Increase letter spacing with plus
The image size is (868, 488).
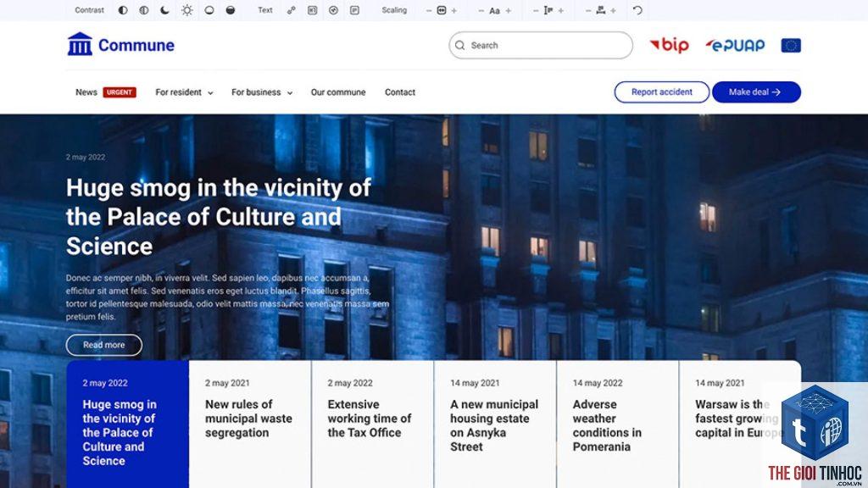[614, 10]
